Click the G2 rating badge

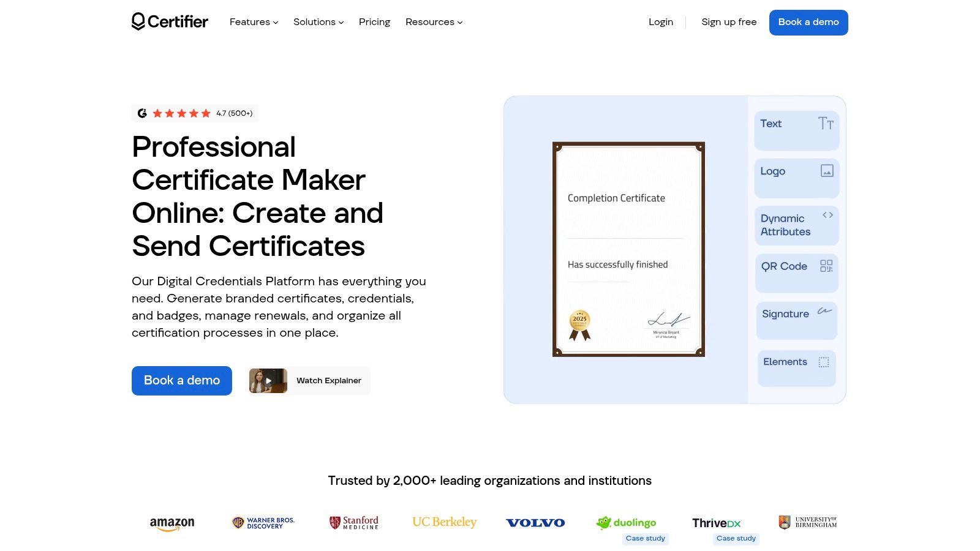click(x=195, y=113)
